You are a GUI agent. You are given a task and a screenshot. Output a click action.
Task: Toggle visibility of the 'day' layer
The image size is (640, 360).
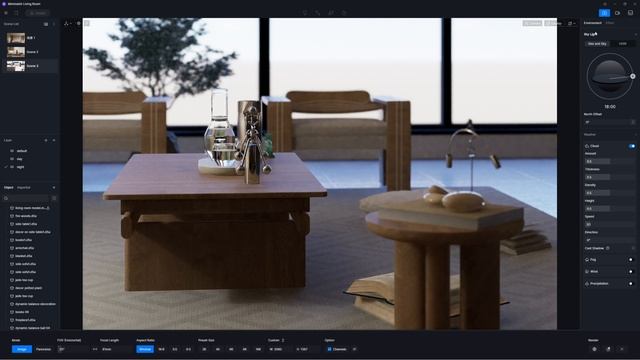pos(12,159)
